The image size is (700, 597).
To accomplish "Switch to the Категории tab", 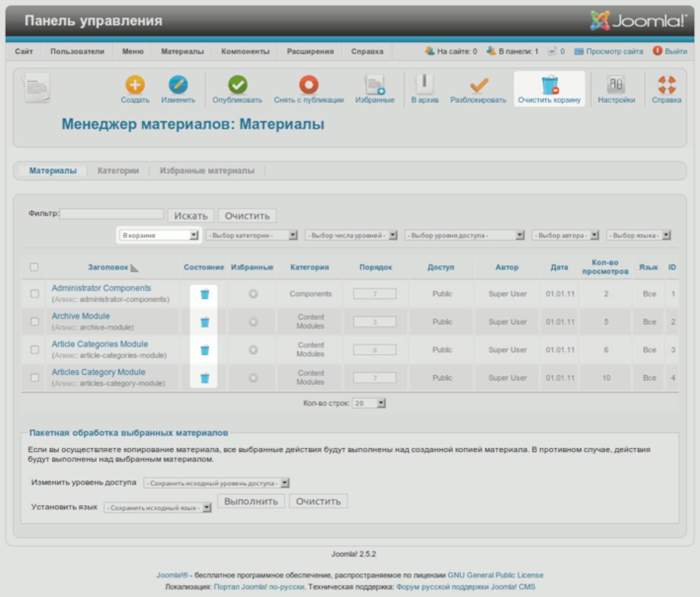I will click(118, 171).
